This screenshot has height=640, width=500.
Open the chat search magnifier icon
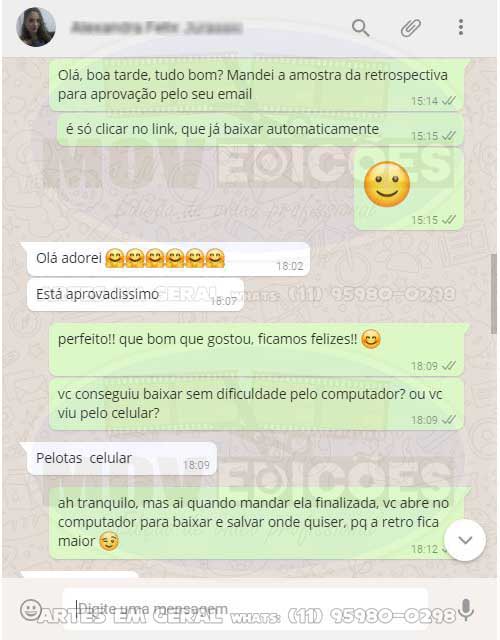tap(360, 28)
